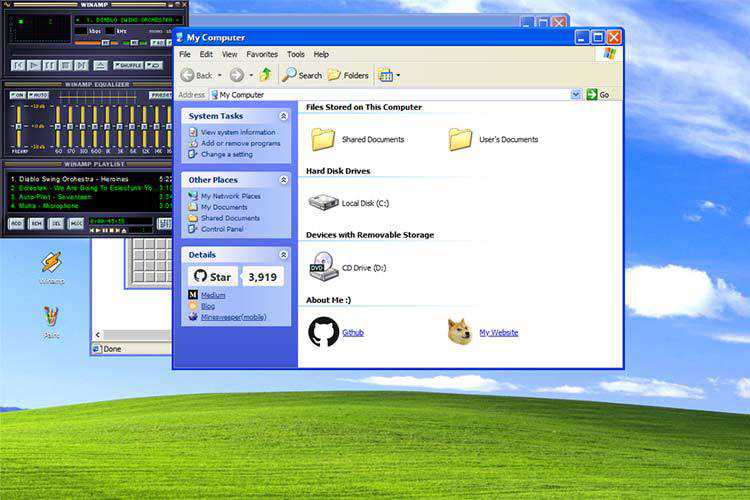Open the Tools menu
This screenshot has width=750, height=500.
296,54
